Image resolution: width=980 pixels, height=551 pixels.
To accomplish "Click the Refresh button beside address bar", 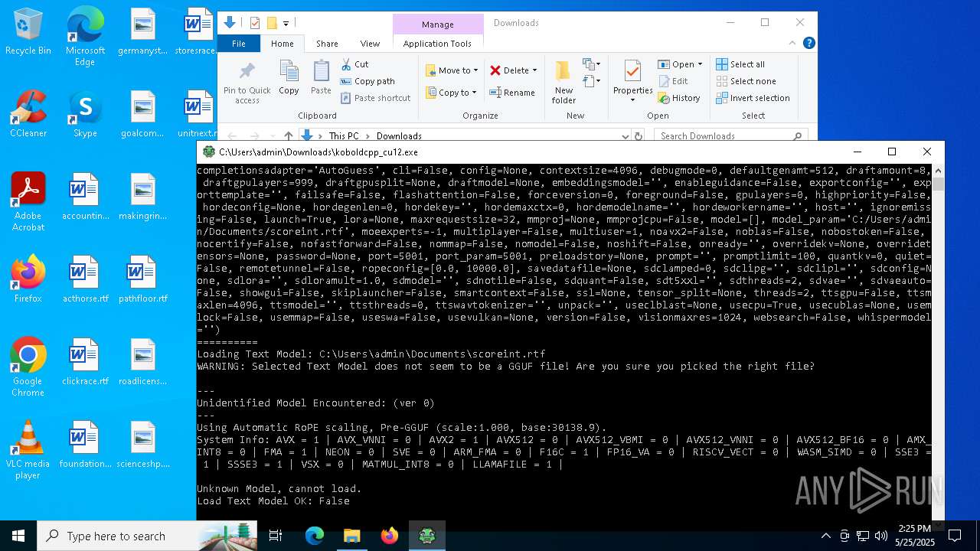I will tap(639, 136).
